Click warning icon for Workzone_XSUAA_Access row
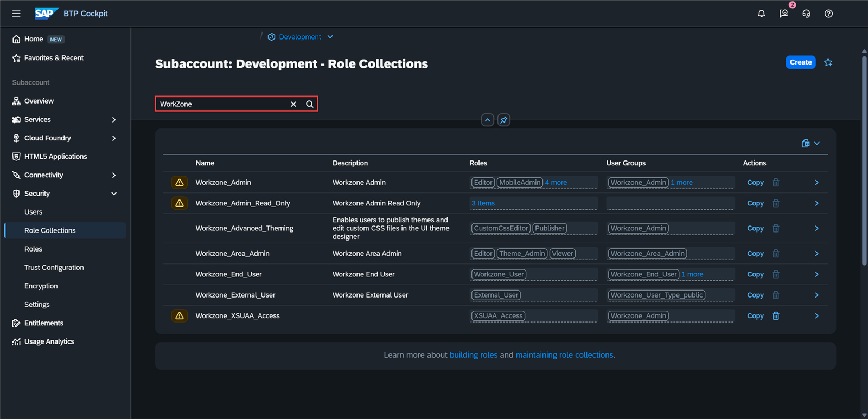 180,316
